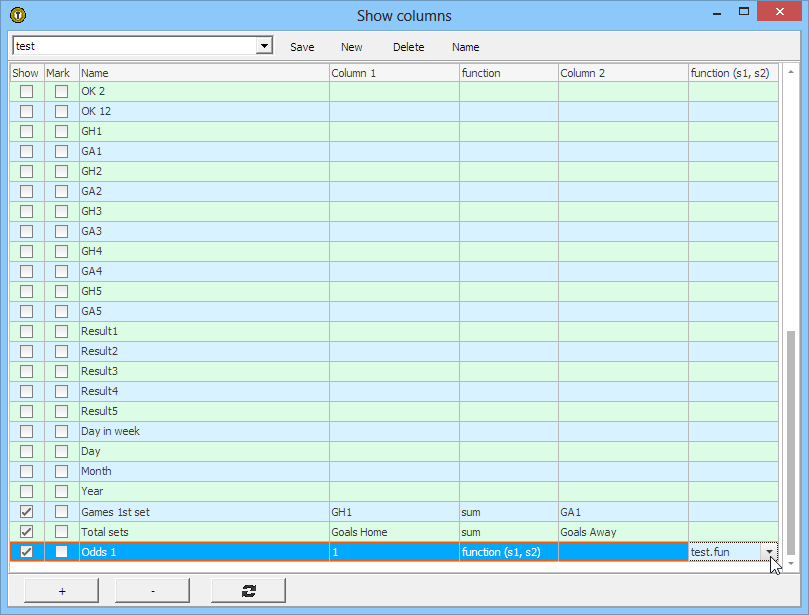This screenshot has width=809, height=615.
Task: Click the plus button to add row
Action: click(x=62, y=591)
